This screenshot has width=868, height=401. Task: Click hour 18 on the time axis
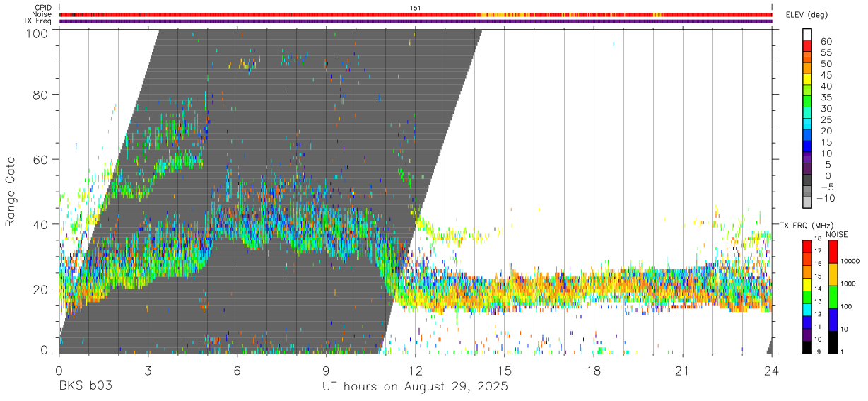point(594,371)
